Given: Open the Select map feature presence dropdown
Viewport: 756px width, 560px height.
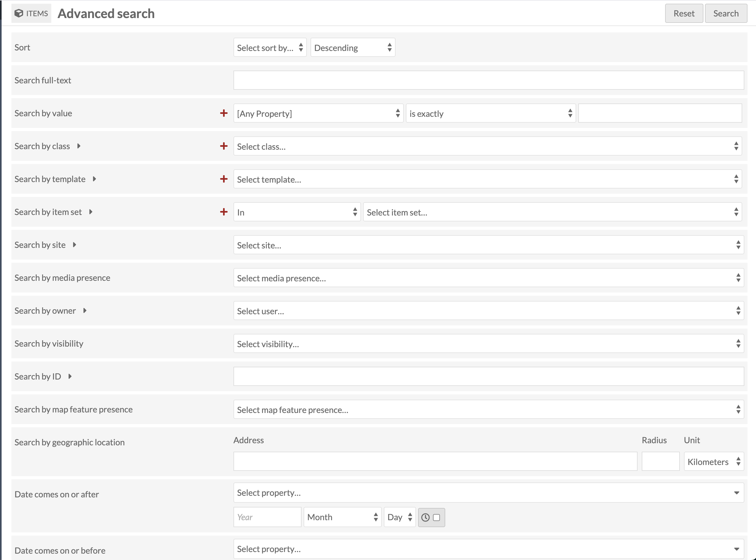Looking at the screenshot, I should tap(489, 409).
